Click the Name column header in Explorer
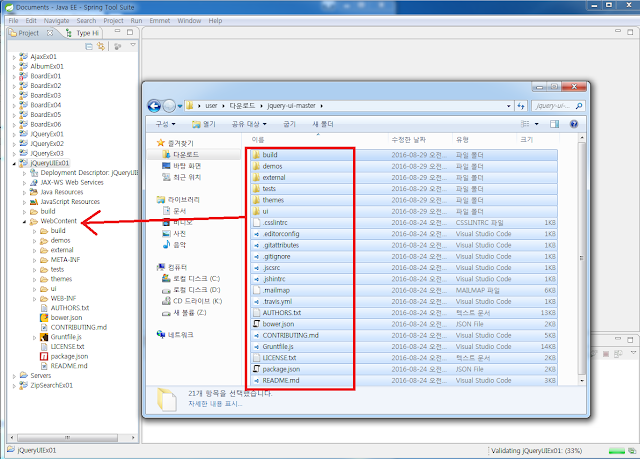The width and height of the screenshot is (640, 459). click(x=258, y=140)
